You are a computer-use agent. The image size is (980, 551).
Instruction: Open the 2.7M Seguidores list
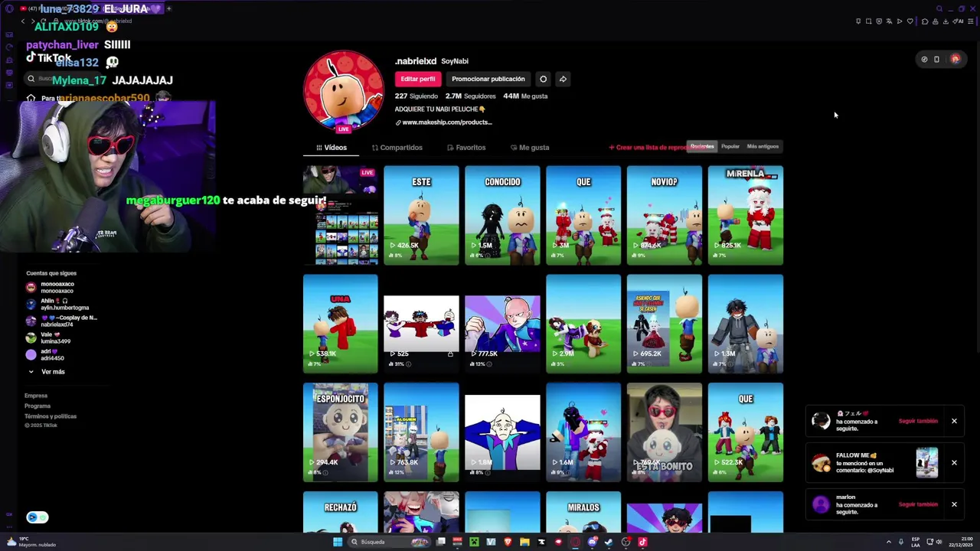(470, 96)
